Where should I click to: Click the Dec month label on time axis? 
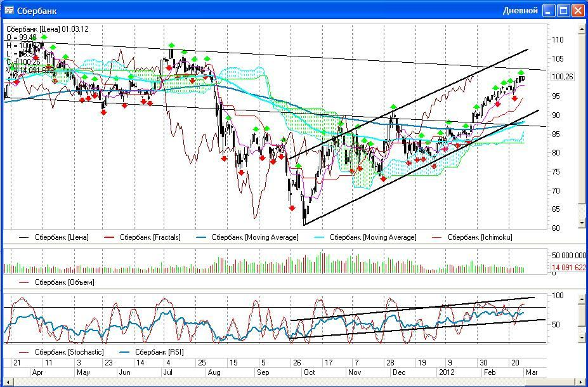399,372
